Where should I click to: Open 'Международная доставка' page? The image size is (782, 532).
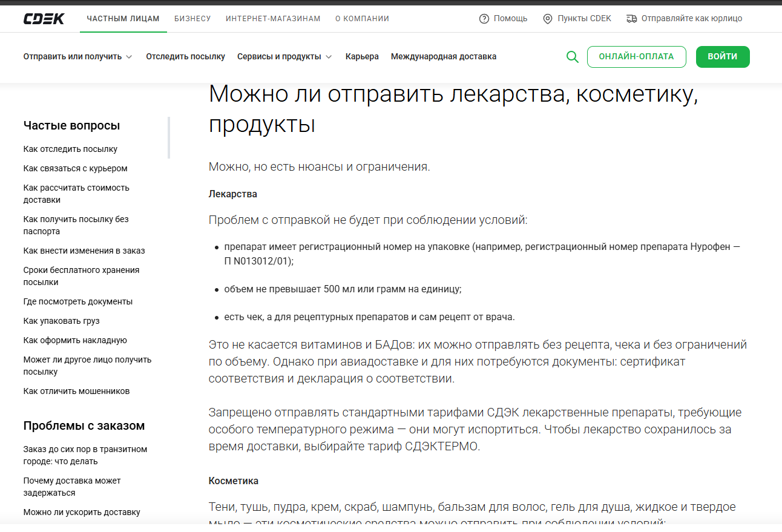click(x=444, y=56)
